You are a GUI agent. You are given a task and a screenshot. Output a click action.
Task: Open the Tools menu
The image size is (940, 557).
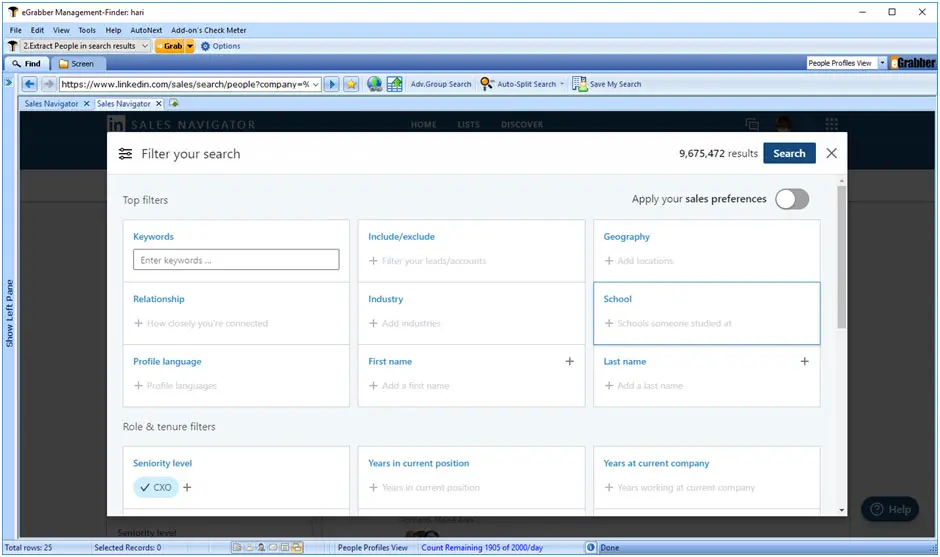[x=87, y=30]
